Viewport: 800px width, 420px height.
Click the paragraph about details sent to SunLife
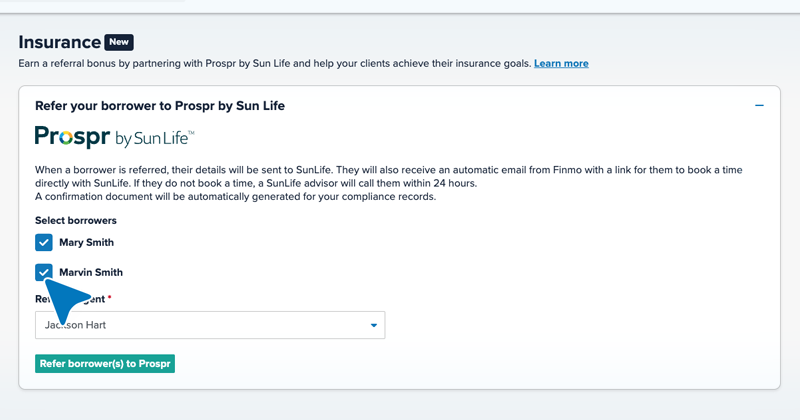coord(389,177)
